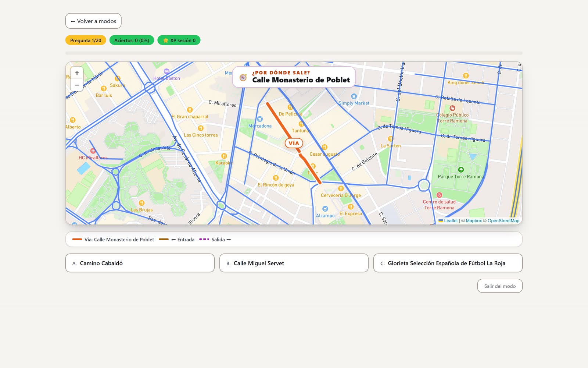Open the Mapbox attribution link
588x368 pixels.
474,221
